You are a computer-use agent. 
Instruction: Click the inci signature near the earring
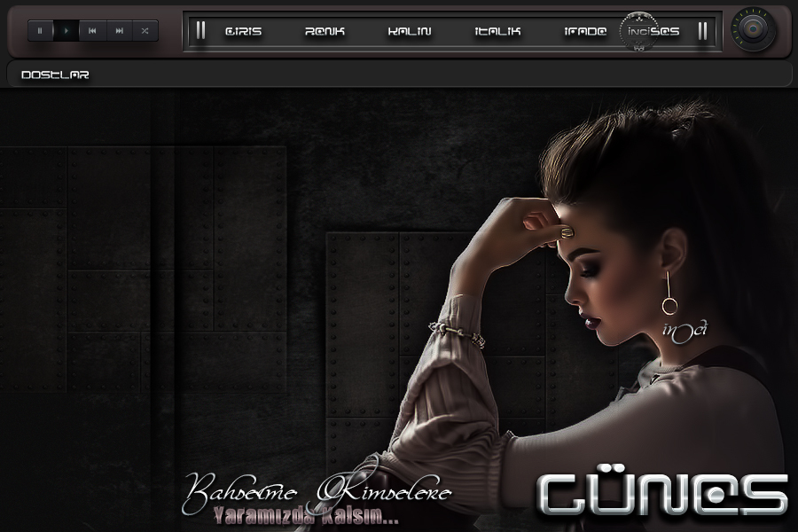tap(684, 330)
